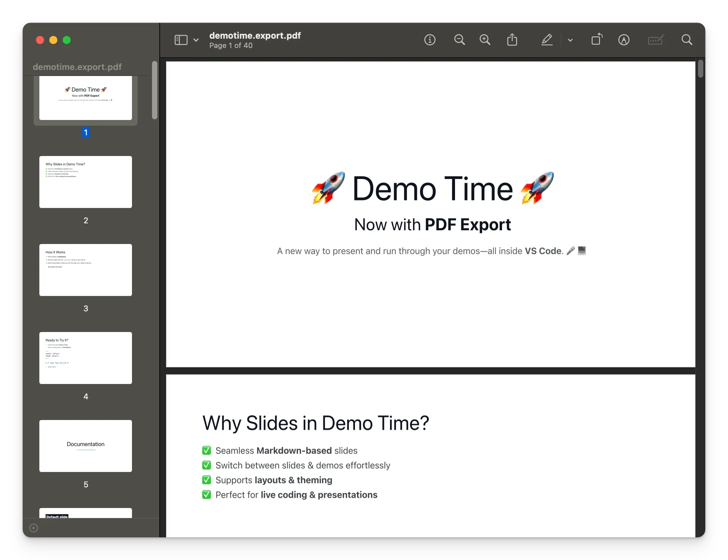Select the Documentation page 5 thumbnail

tap(86, 446)
